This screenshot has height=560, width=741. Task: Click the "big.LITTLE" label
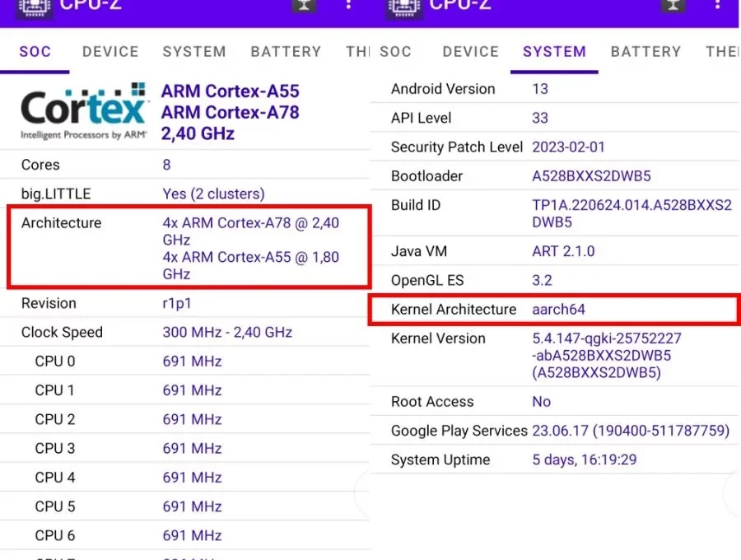pyautogui.click(x=56, y=194)
